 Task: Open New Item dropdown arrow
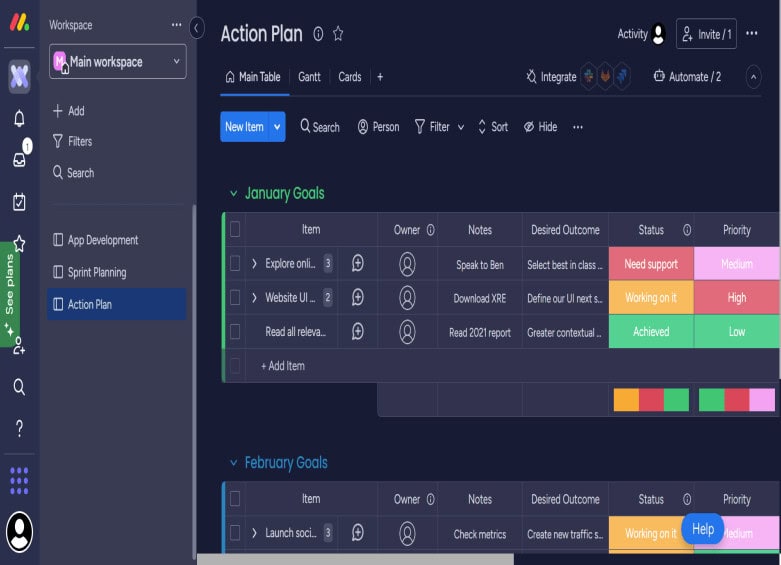[x=277, y=127]
